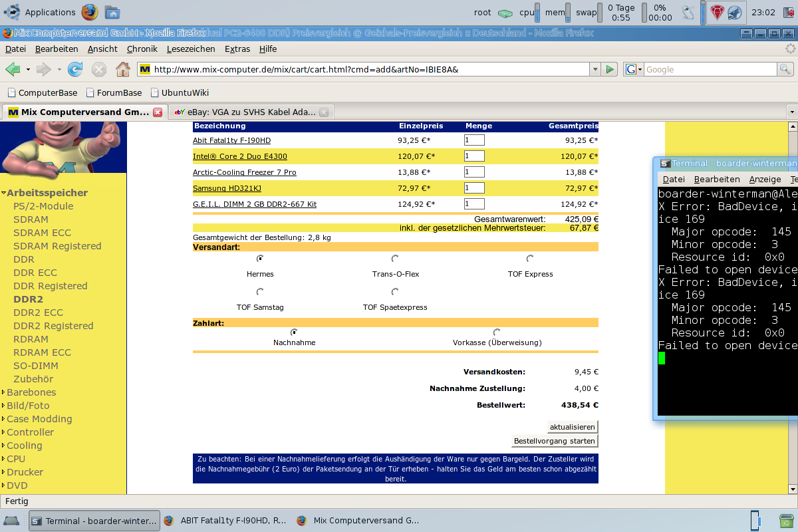798x532 pixels.
Task: Close the eBay VGA zu SVHS tab
Action: (x=323, y=112)
